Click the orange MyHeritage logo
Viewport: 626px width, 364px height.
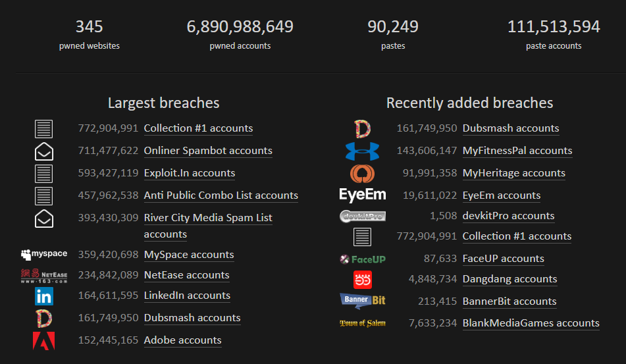click(x=363, y=174)
